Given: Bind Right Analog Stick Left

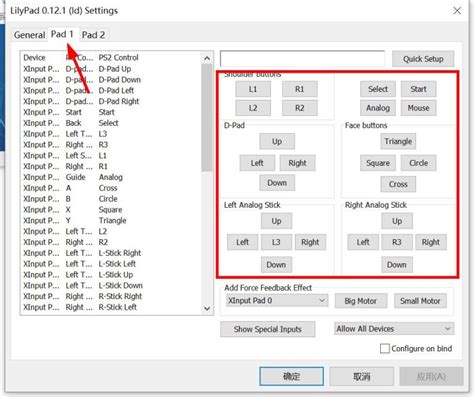Looking at the screenshot, I should (x=363, y=242).
